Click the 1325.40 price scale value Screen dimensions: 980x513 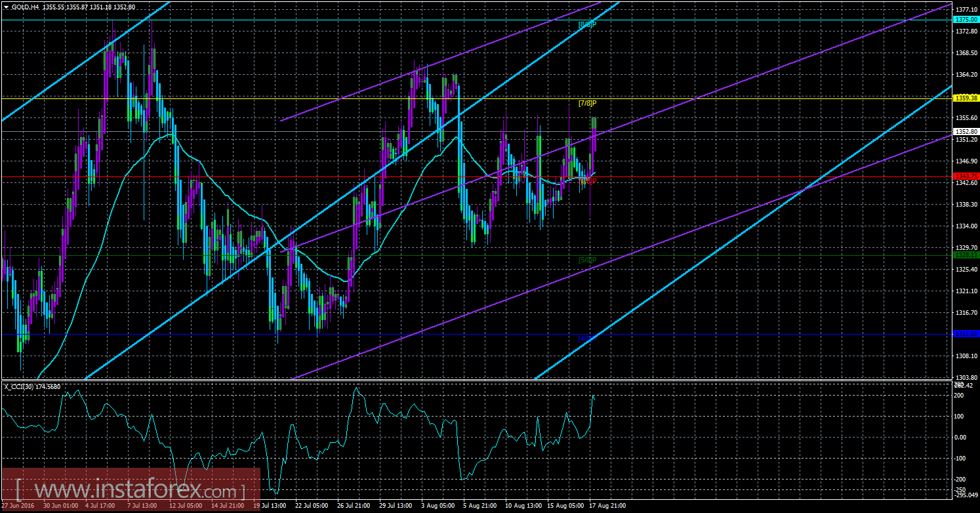pyautogui.click(x=967, y=270)
